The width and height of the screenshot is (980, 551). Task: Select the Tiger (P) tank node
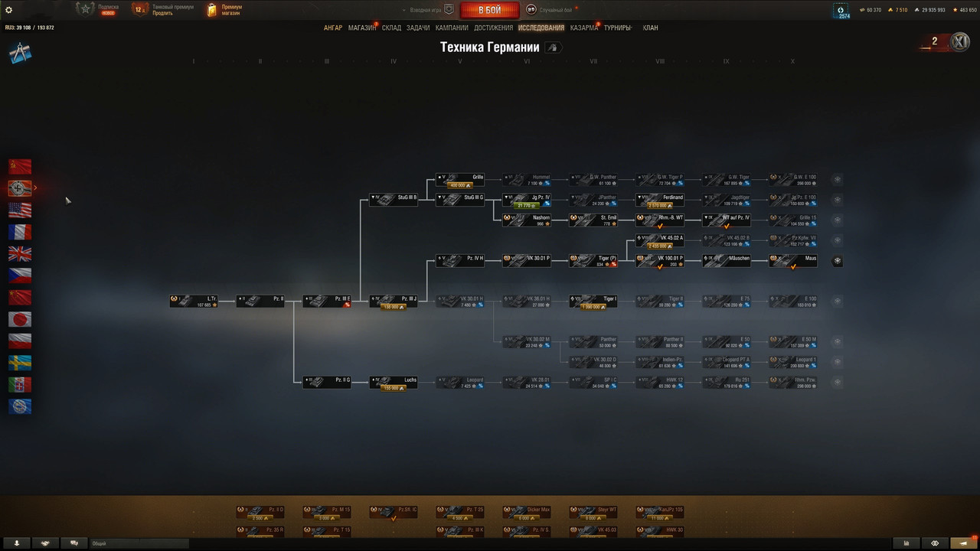pos(593,261)
